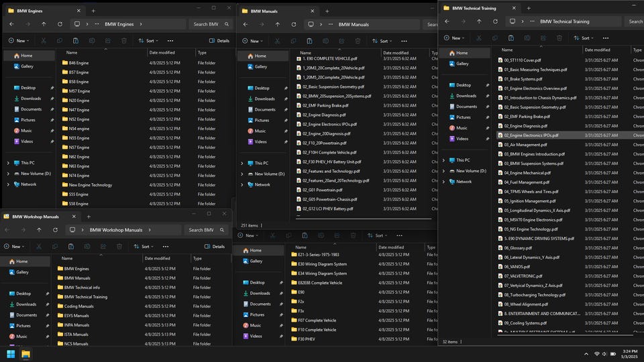
Task: Expand This PC in BMW Manuals sidebar
Action: [x=242, y=163]
